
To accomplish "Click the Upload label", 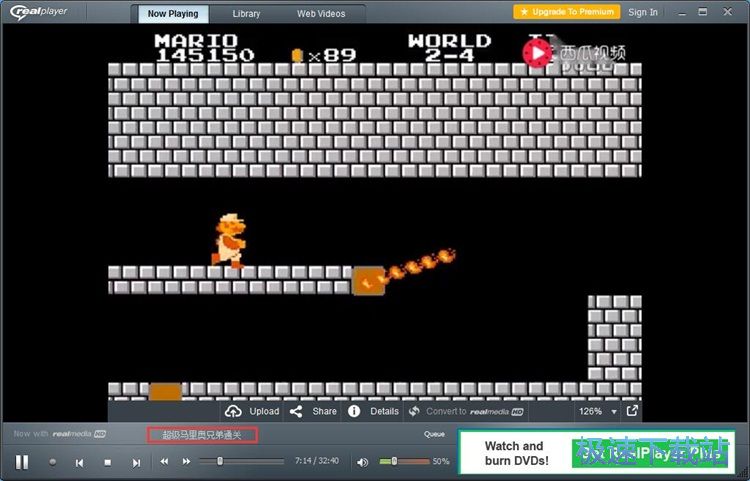I will click(x=264, y=411).
